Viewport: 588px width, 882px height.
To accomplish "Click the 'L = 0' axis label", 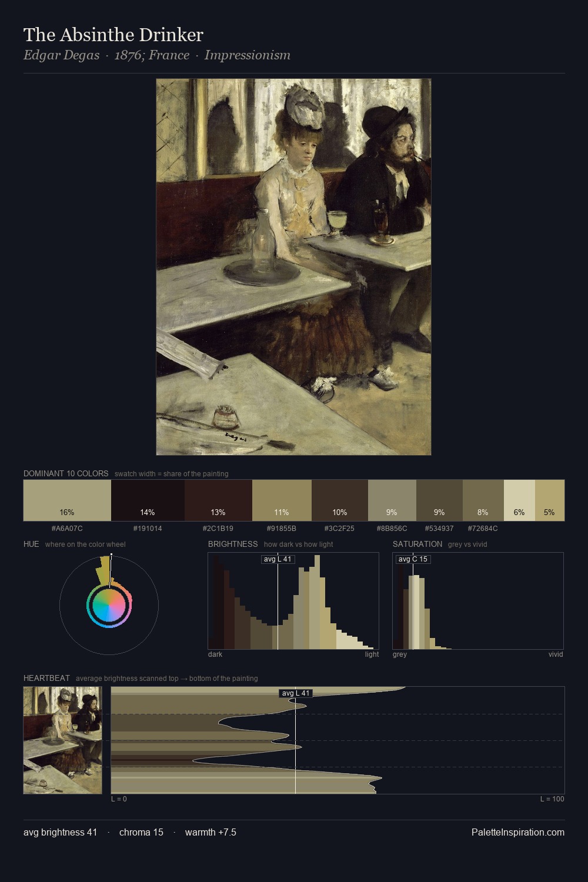I will point(119,799).
